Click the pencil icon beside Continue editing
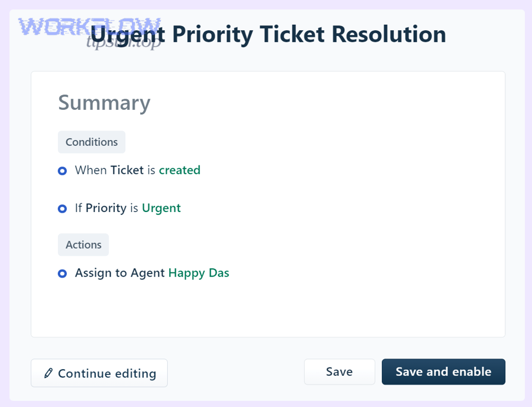Viewport: 532px width, 407px height. (x=48, y=373)
